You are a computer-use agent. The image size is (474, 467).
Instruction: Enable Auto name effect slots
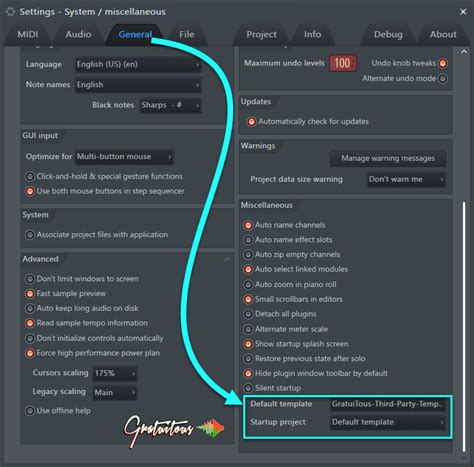click(248, 240)
